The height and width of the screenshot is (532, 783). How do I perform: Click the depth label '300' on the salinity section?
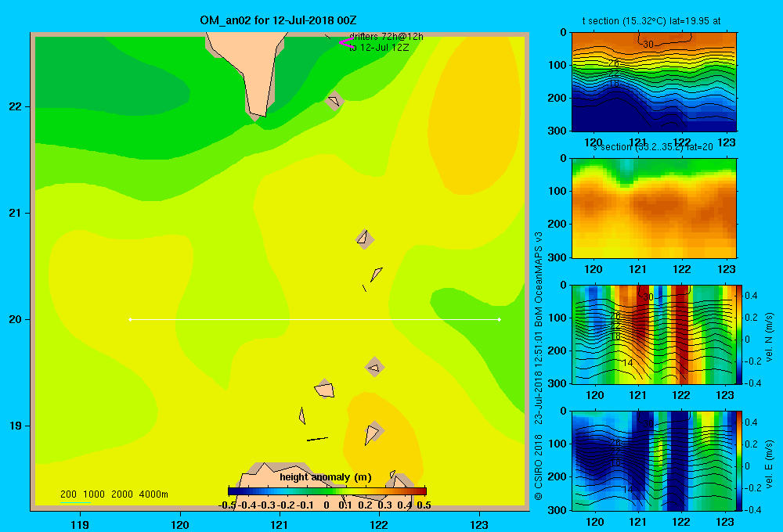[557, 257]
